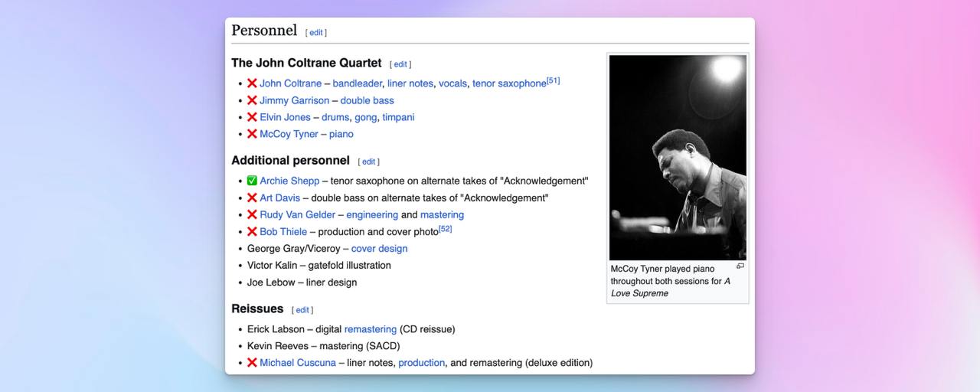Click the red X icon beside Michael Cuscuna
980x392 pixels.
252,363
